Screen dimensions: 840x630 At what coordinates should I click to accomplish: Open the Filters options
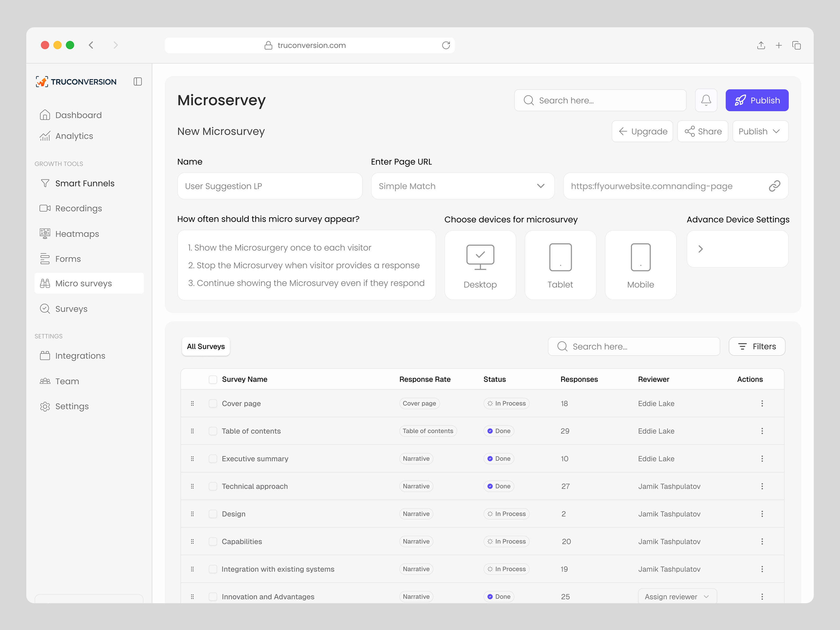pos(757,346)
